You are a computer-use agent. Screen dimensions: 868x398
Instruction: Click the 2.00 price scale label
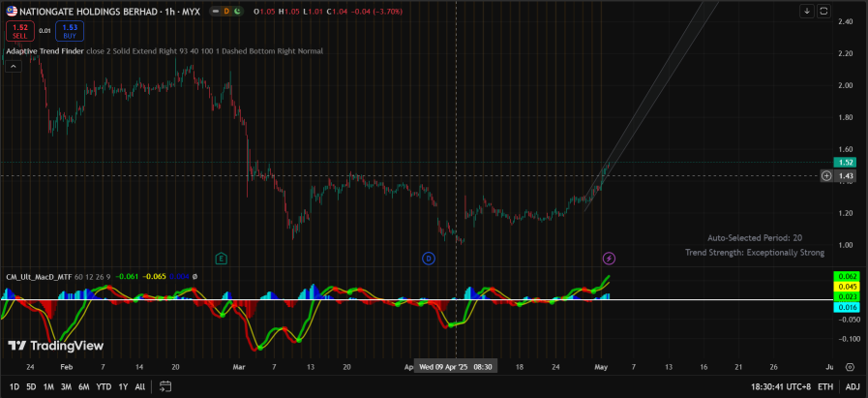[x=846, y=85]
